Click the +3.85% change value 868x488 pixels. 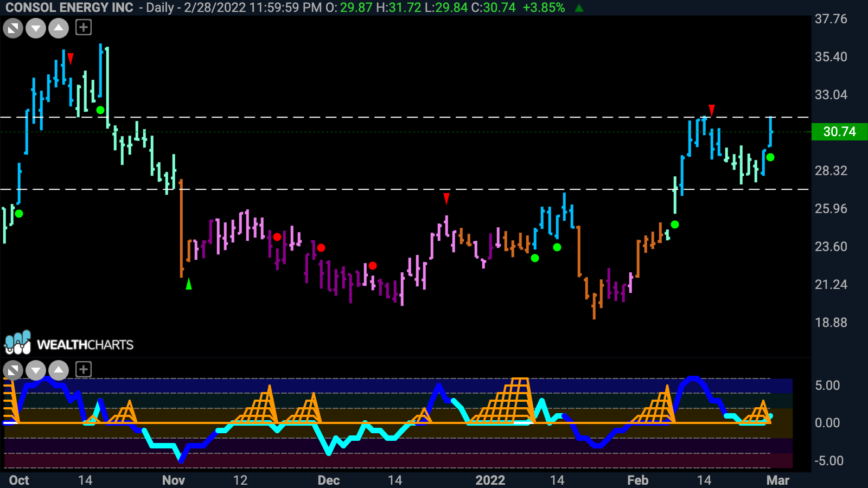click(544, 8)
